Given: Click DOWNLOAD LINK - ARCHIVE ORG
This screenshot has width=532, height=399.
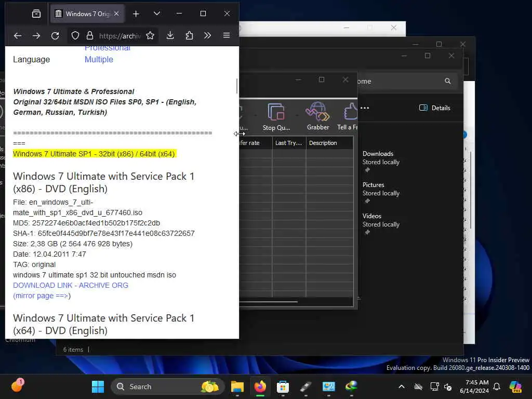Looking at the screenshot, I should click(71, 285).
